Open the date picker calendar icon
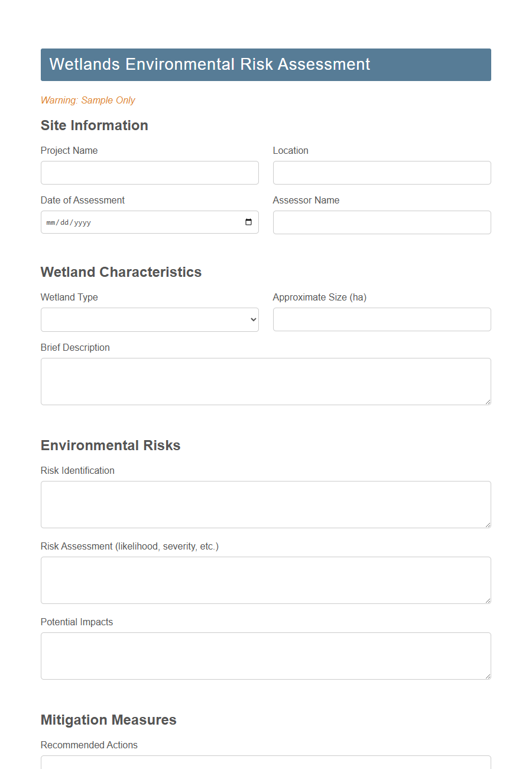The height and width of the screenshot is (769, 532). tap(249, 222)
